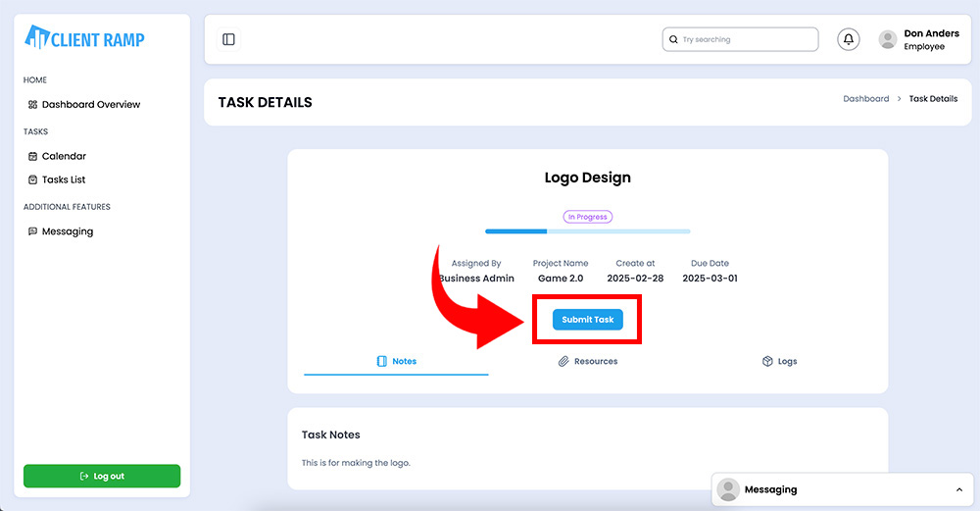Screen dimensions: 980x511
Task: Click the Client Ramp logo
Action: (84, 37)
